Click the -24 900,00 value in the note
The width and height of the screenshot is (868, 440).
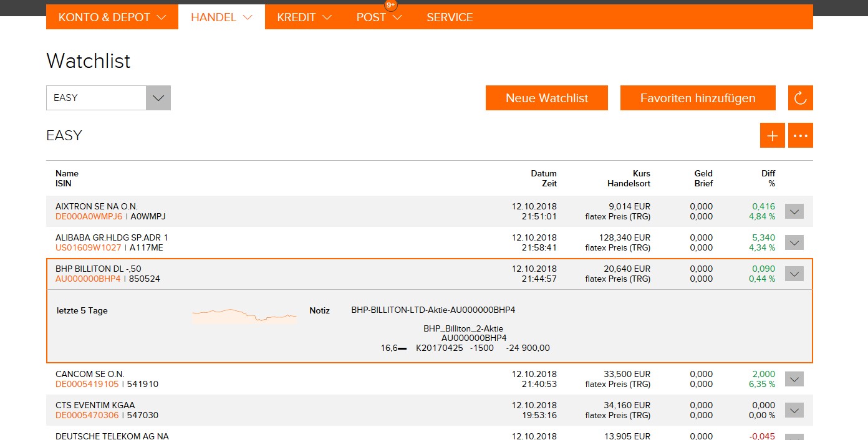[x=528, y=348]
